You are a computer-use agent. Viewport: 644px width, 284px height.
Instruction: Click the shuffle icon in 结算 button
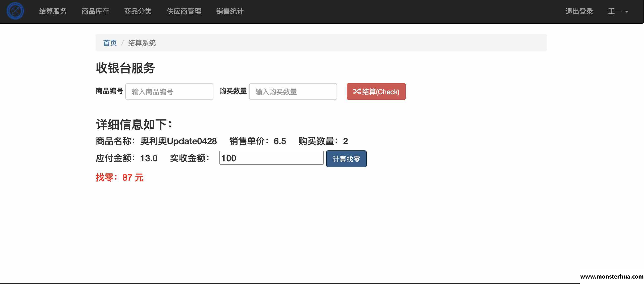pos(357,92)
